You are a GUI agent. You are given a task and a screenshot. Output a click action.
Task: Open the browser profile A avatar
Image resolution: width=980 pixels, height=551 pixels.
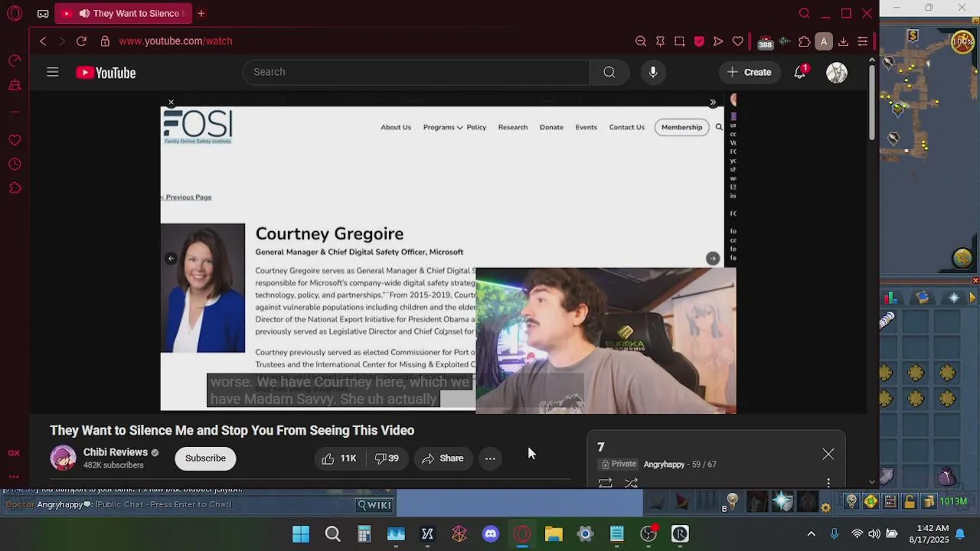click(x=824, y=41)
